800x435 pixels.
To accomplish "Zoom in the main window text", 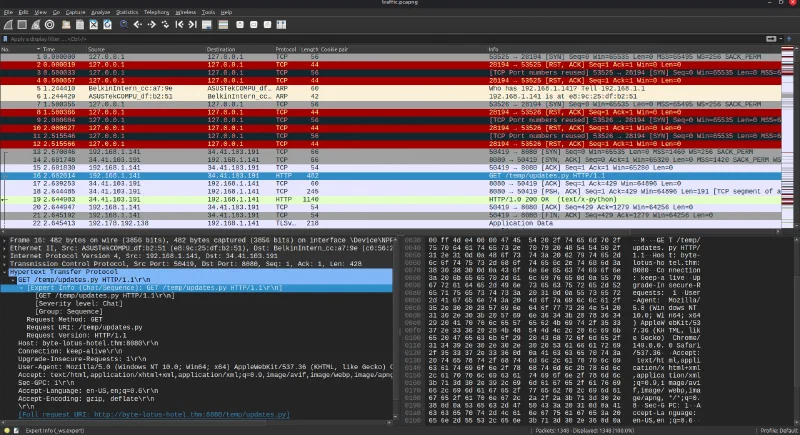I will (x=240, y=24).
